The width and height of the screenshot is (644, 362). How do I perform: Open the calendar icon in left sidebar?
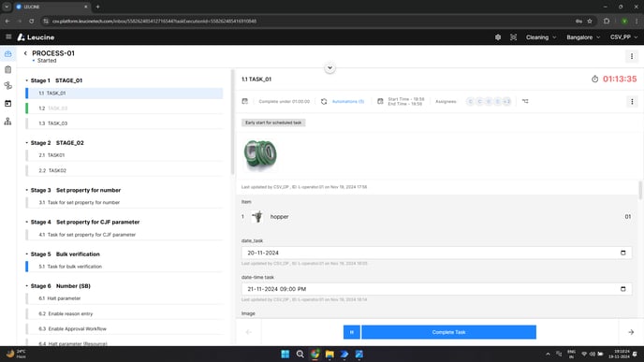[7, 104]
